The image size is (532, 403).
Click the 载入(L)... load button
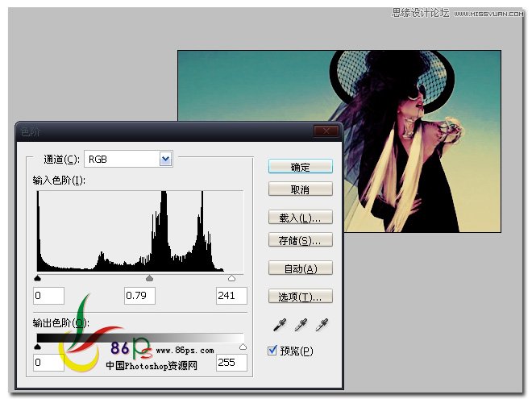(301, 218)
